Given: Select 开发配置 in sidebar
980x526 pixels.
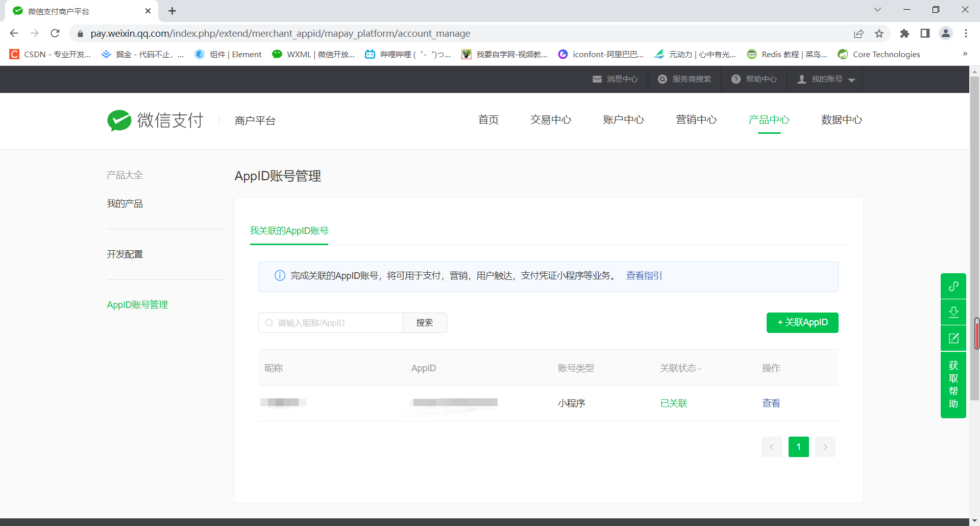Looking at the screenshot, I should pos(125,254).
